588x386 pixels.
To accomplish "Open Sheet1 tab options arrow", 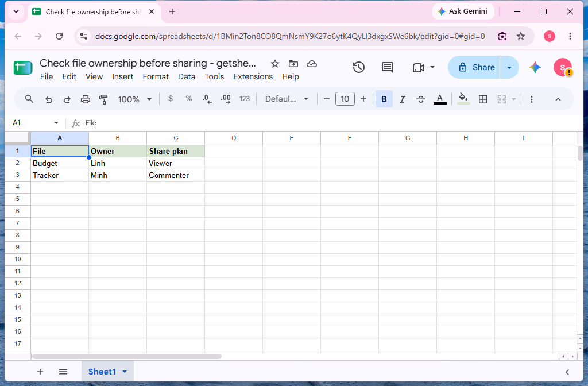I will click(125, 372).
